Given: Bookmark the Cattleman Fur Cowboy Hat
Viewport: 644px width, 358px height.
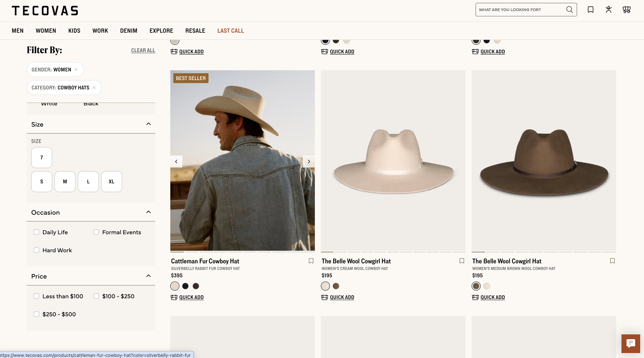Looking at the screenshot, I should [x=311, y=261].
